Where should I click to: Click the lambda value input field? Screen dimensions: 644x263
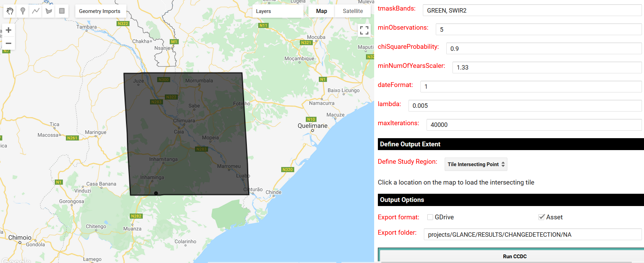click(x=525, y=106)
